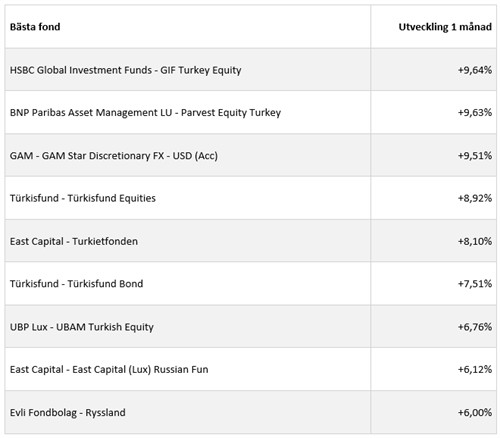The width and height of the screenshot is (500, 438).
Task: Click the +8,10% performance value
Action: coord(475,241)
